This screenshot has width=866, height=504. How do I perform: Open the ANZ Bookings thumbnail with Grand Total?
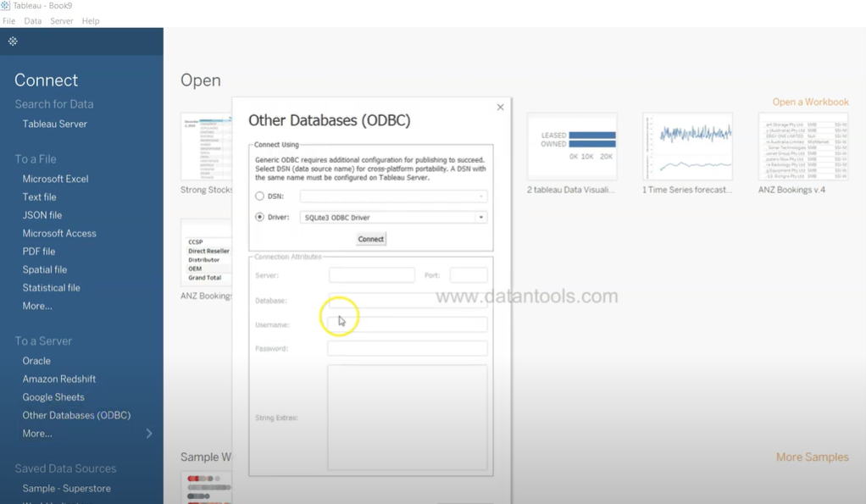point(207,252)
